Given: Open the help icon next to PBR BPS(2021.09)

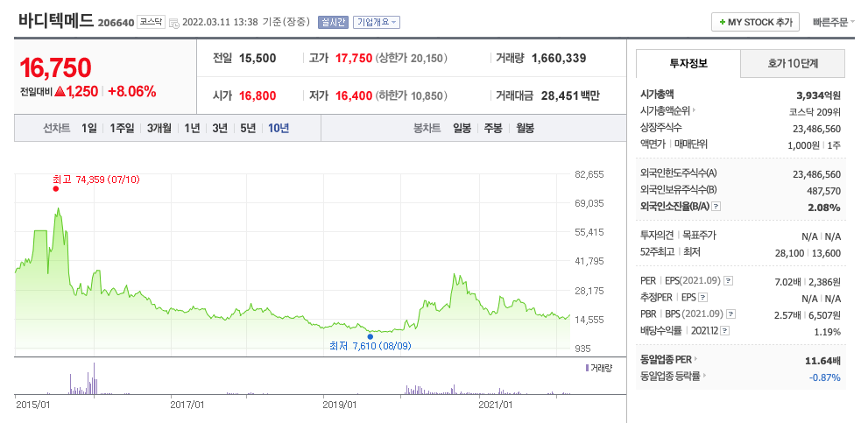Looking at the screenshot, I should [731, 314].
